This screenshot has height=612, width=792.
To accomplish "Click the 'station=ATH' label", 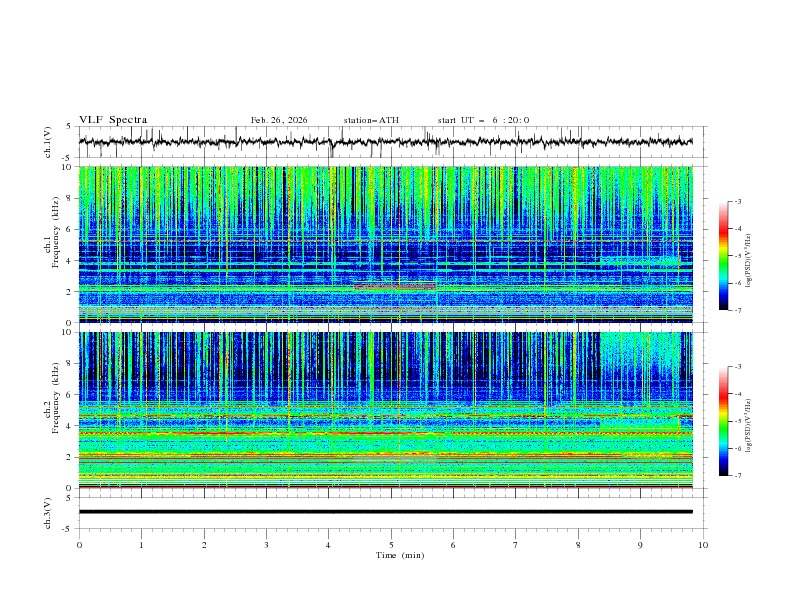I will [x=371, y=120].
